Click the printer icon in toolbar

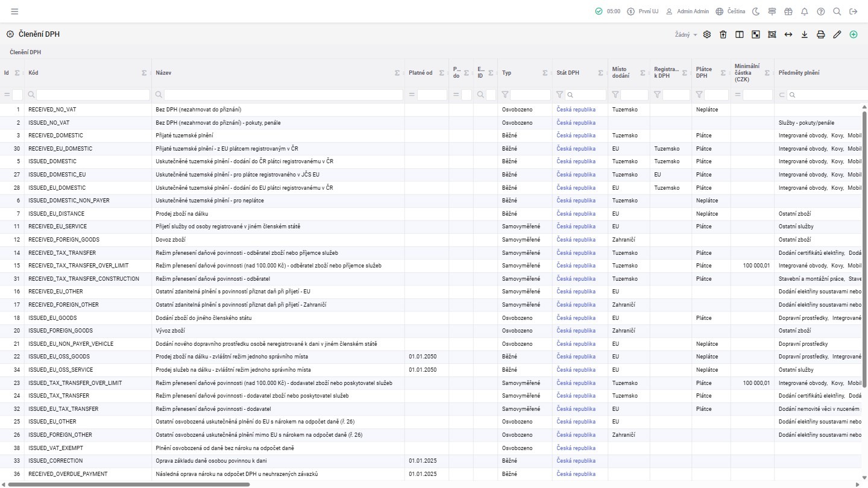(820, 34)
